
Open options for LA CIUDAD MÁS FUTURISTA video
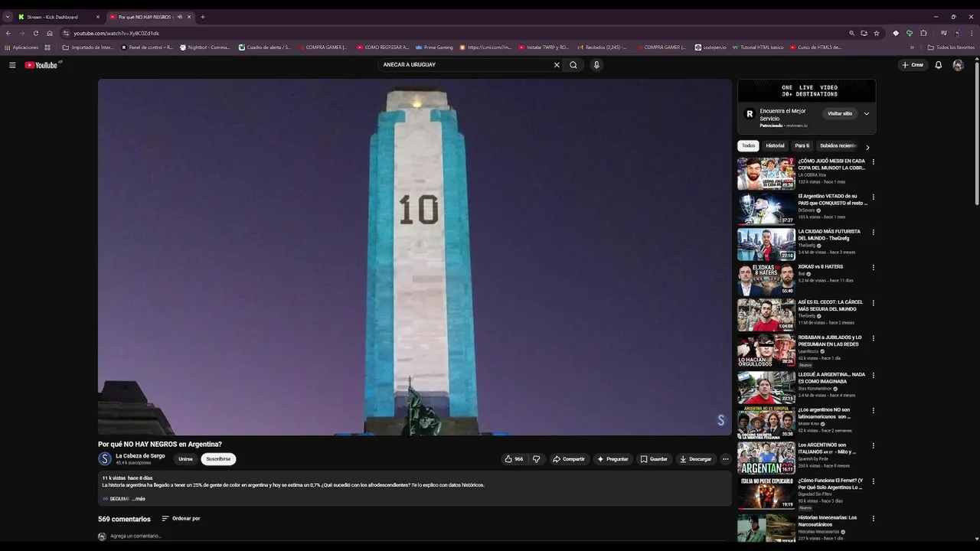tap(873, 233)
